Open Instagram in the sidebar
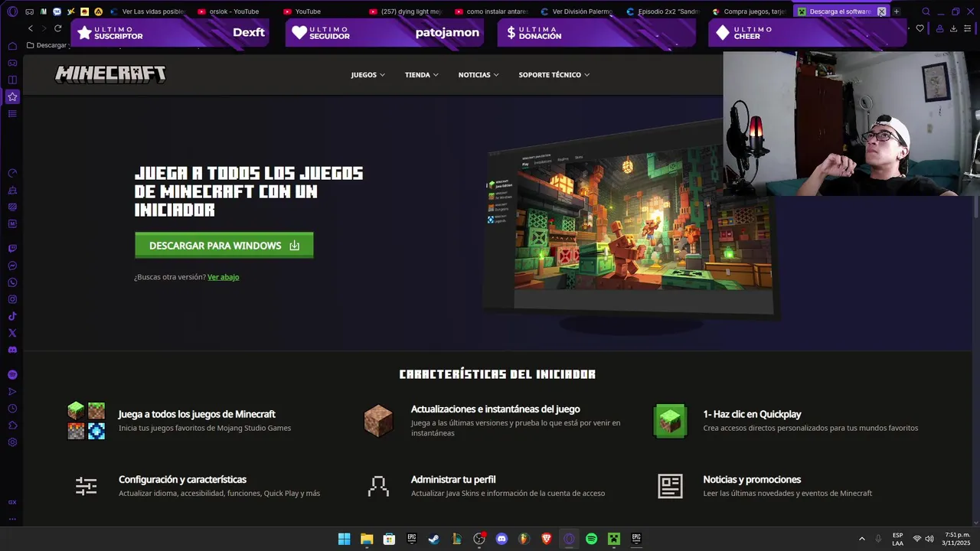Screen dimensions: 980x551 click(x=12, y=299)
